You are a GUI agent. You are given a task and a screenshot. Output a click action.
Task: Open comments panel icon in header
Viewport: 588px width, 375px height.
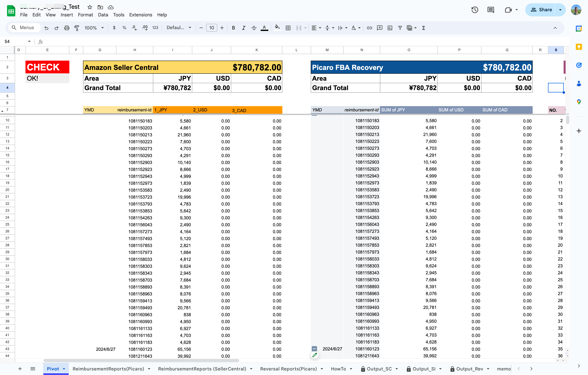pyautogui.click(x=491, y=10)
